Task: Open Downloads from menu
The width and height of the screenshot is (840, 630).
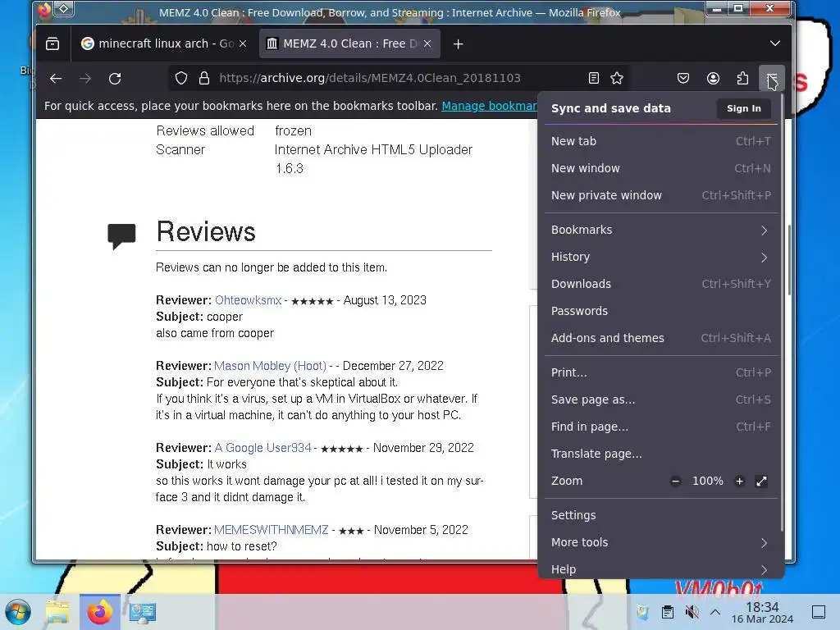Action: (x=661, y=284)
